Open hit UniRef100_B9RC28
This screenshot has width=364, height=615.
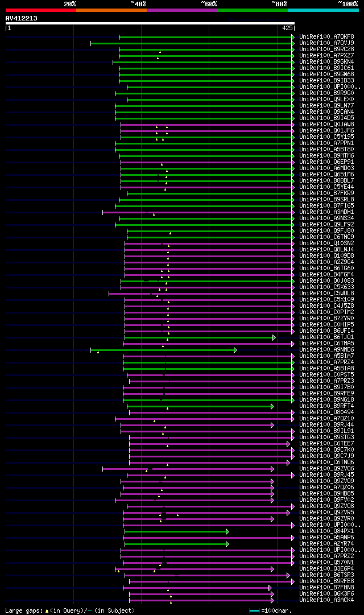326,49
